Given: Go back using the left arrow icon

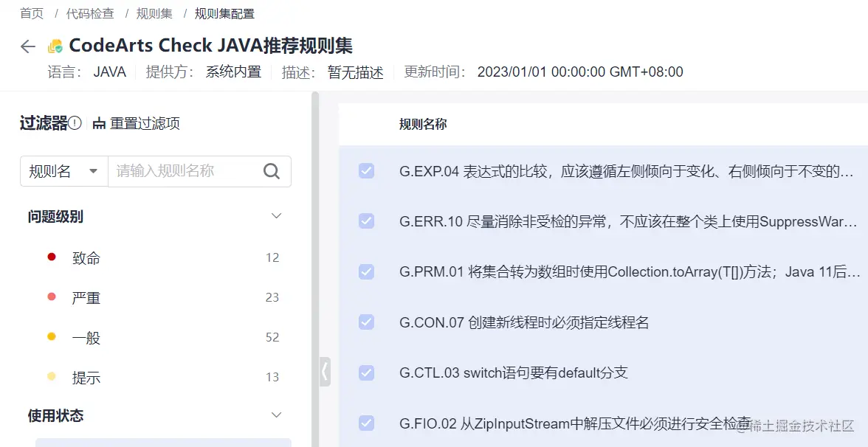Looking at the screenshot, I should coord(28,46).
